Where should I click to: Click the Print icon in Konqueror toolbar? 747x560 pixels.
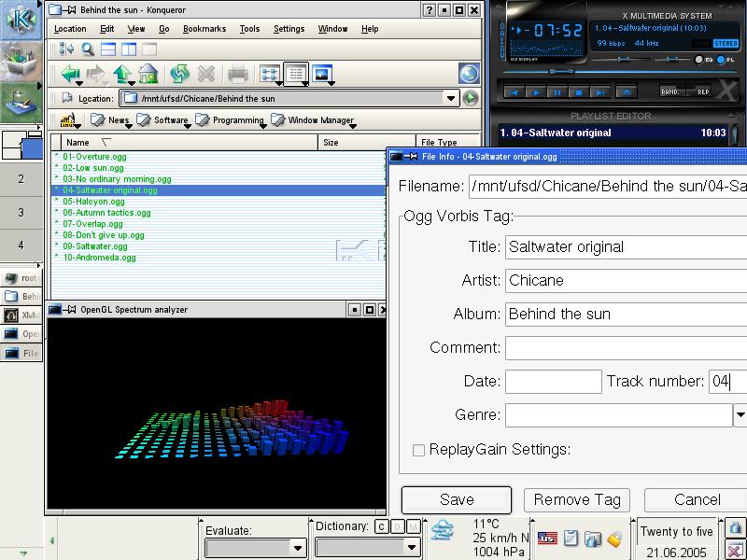click(x=238, y=75)
